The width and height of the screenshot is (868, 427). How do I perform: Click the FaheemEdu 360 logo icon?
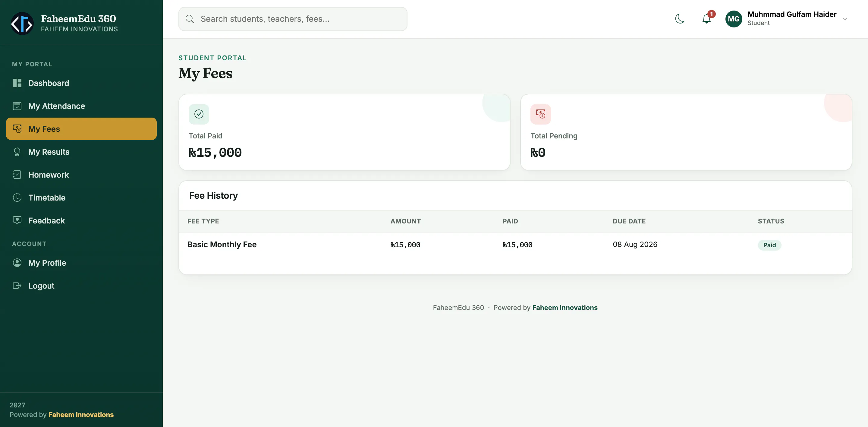click(x=22, y=23)
